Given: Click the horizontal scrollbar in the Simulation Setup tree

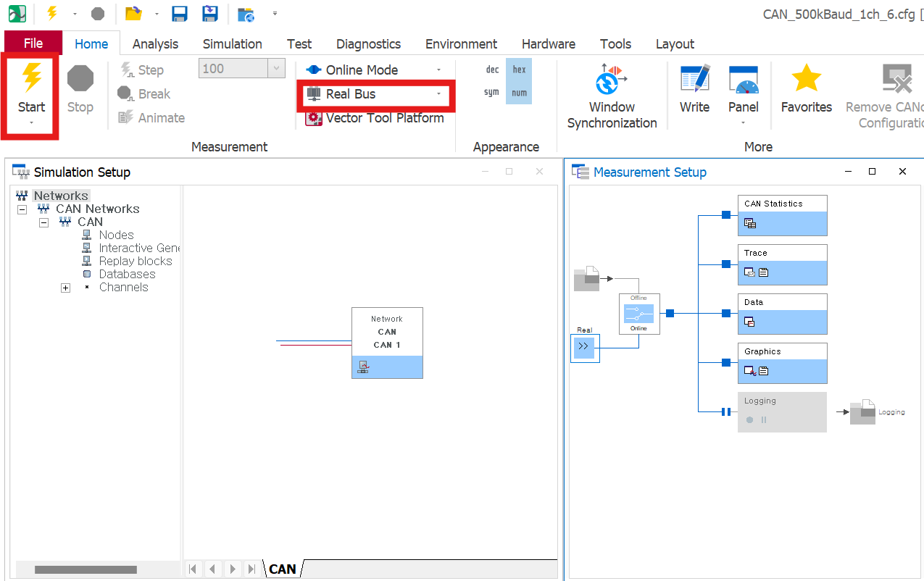Looking at the screenshot, I should point(86,569).
